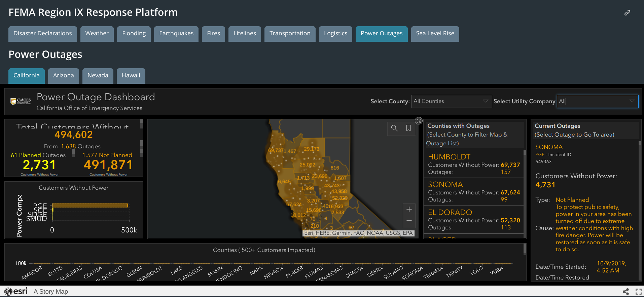
Task: Switch to the Weather tab
Action: (97, 34)
